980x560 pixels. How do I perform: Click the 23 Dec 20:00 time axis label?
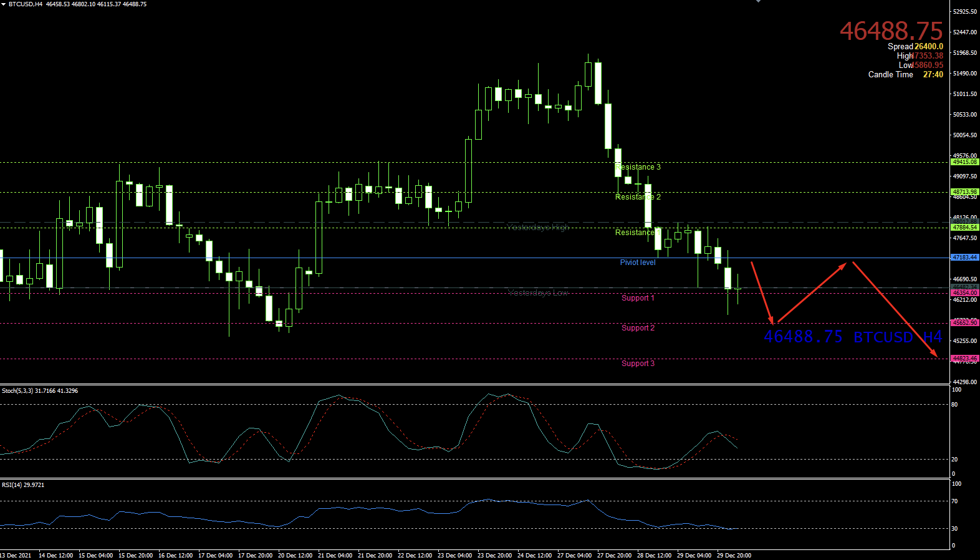(x=494, y=555)
